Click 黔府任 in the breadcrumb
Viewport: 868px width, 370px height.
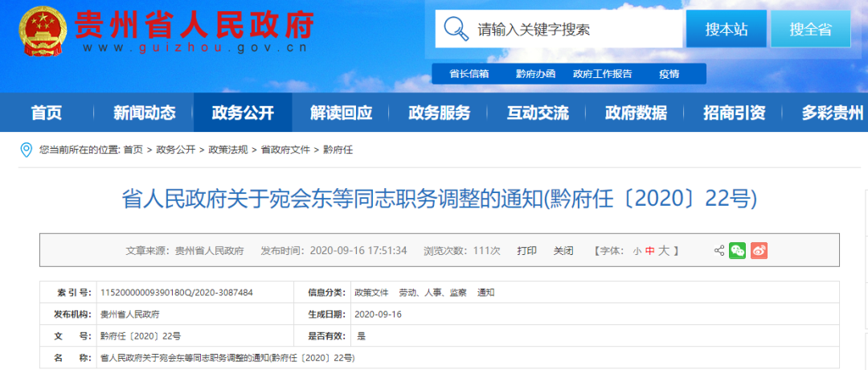pyautogui.click(x=338, y=150)
